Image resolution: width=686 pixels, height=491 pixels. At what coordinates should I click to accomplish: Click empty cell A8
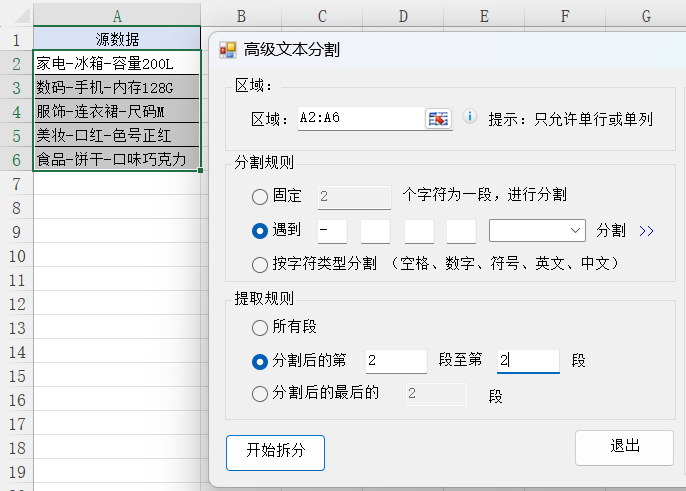point(117,207)
